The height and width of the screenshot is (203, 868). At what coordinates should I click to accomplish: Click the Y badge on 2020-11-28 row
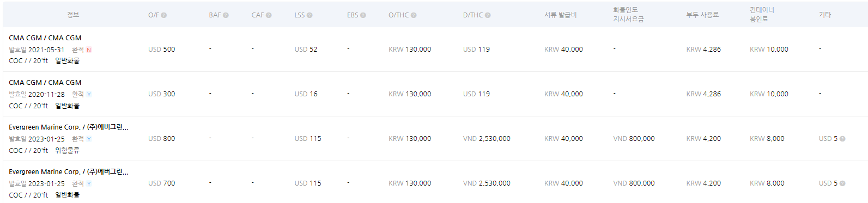click(89, 94)
